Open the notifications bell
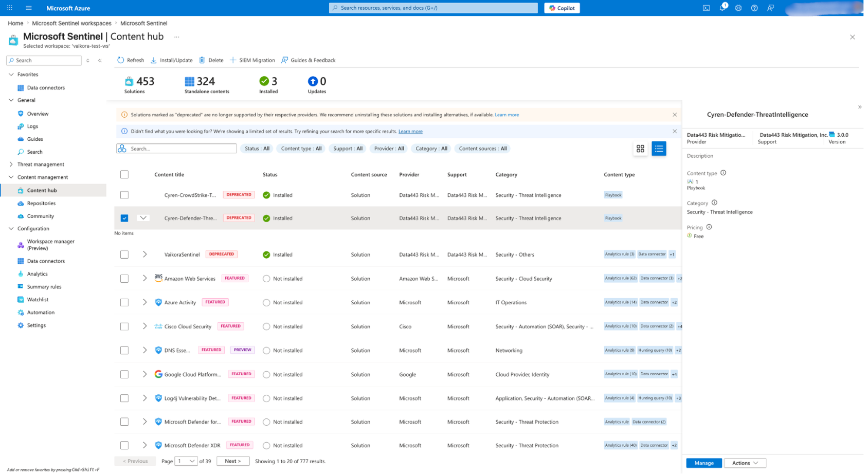Image resolution: width=868 pixels, height=474 pixels. pos(722,8)
